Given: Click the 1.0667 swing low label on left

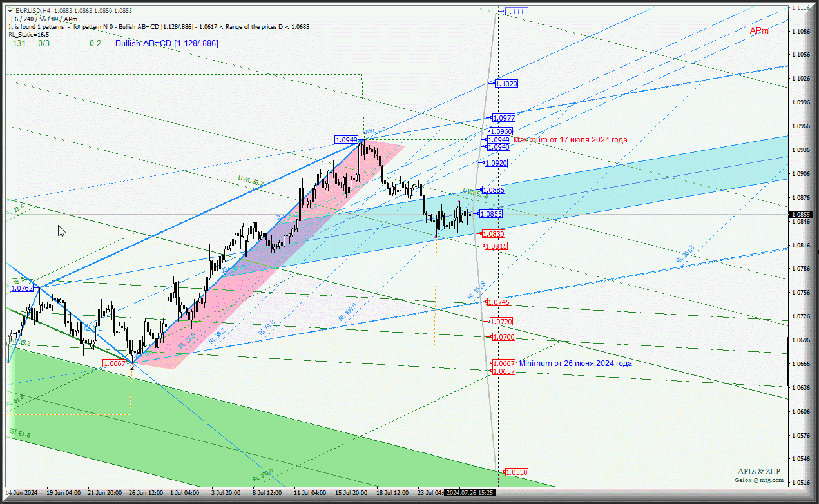Looking at the screenshot, I should pos(115,363).
